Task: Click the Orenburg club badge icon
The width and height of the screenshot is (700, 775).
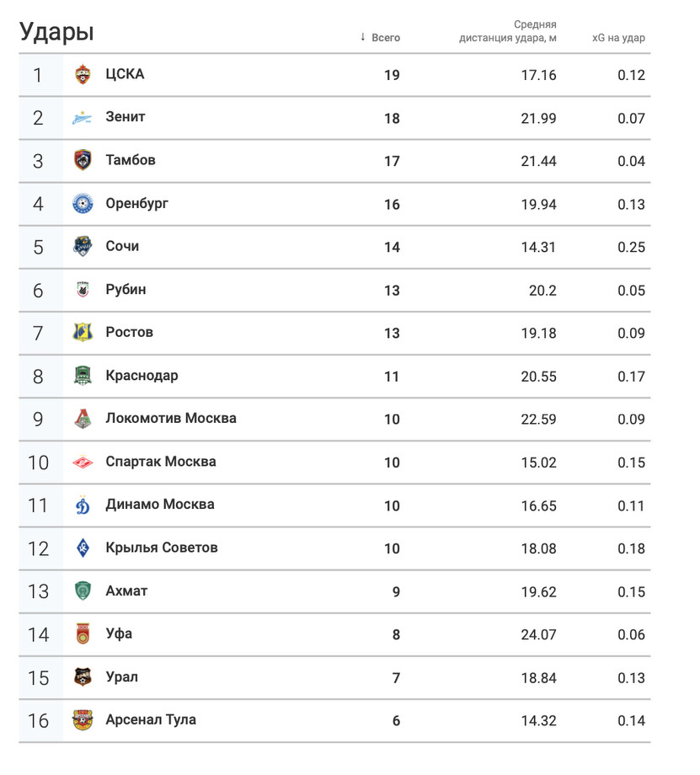Action: click(x=83, y=204)
